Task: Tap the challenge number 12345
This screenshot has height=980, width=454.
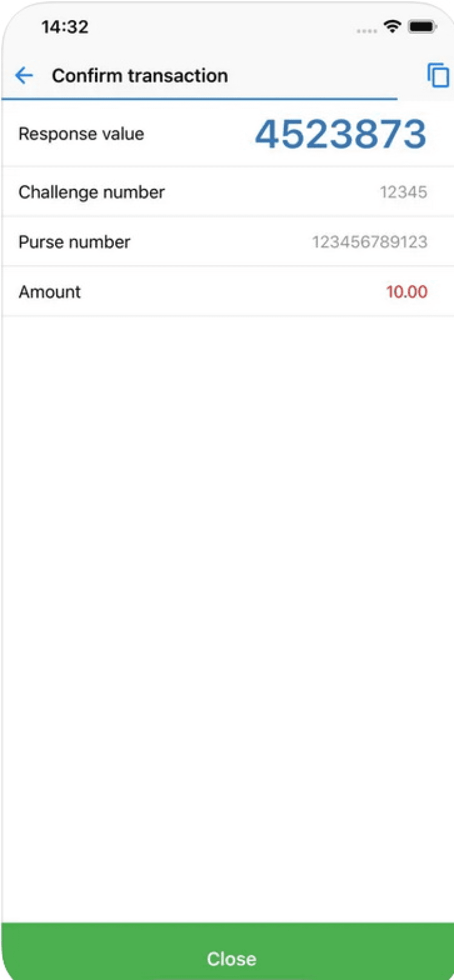Action: click(x=403, y=192)
